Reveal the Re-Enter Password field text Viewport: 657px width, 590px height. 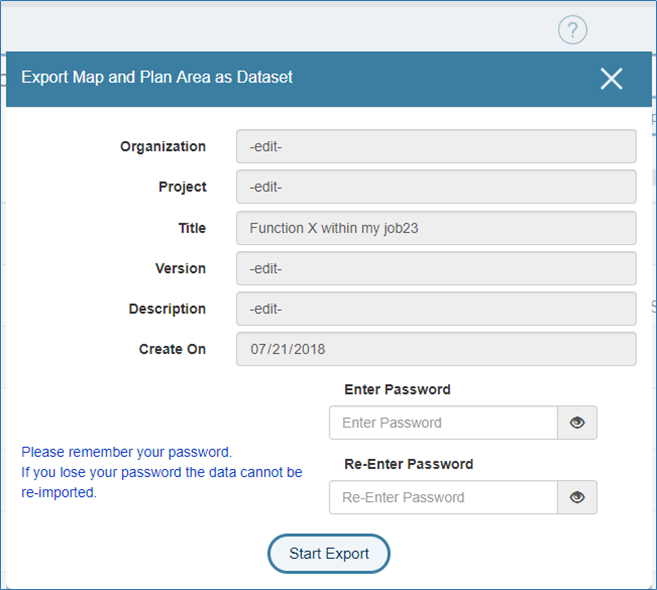click(x=577, y=497)
